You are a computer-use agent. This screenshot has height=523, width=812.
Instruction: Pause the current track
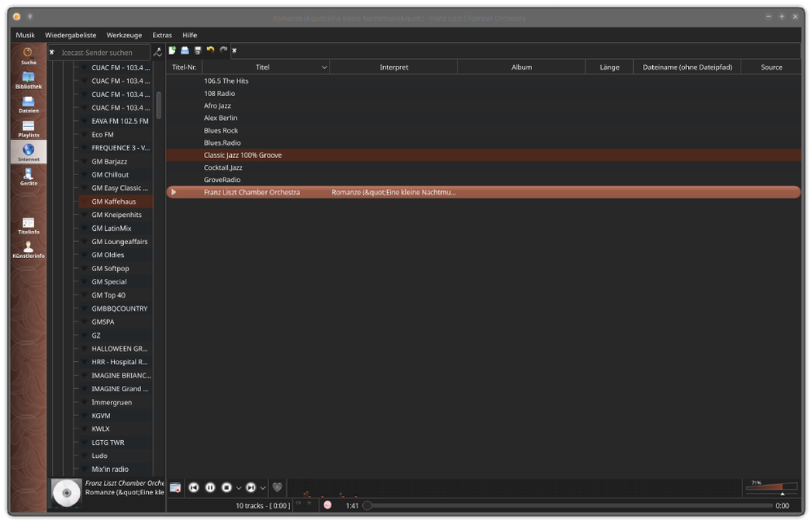210,487
